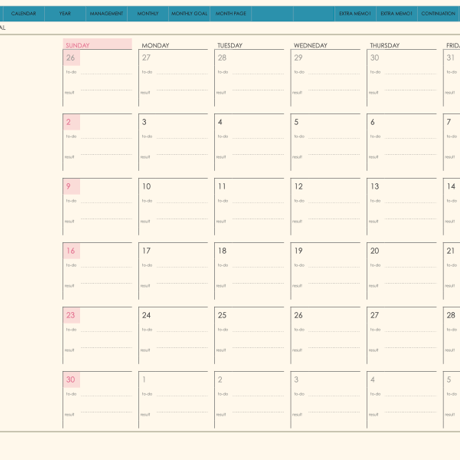Switch to the MONTH PAGE tab
460x460 pixels.
click(x=231, y=14)
